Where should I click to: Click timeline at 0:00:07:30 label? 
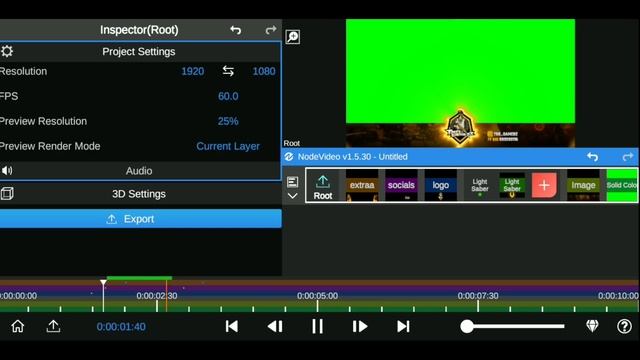click(478, 296)
